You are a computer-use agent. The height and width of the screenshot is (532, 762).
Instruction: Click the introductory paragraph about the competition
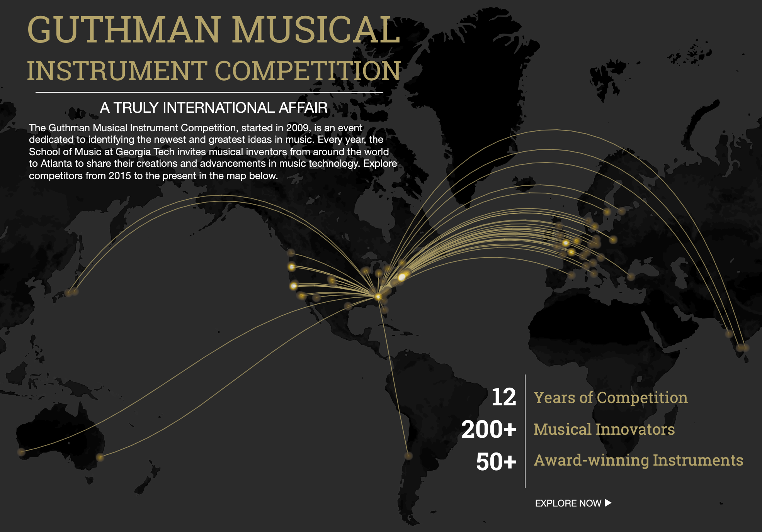coord(213,152)
